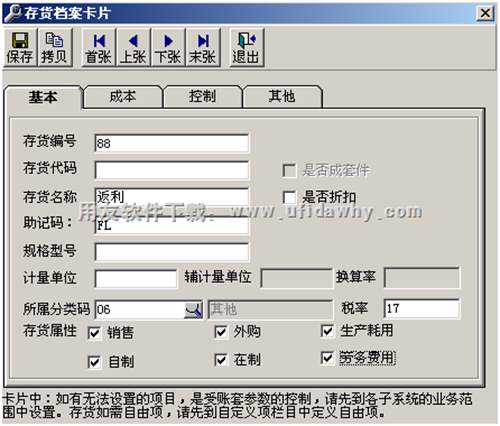
Task: Uncheck the 外购 attribute checkbox
Action: (x=221, y=332)
